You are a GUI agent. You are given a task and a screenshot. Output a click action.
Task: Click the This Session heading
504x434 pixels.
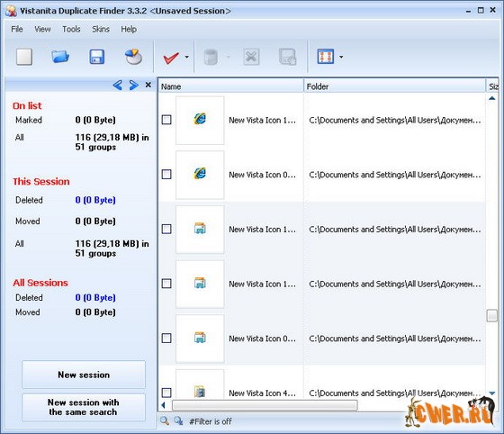pyautogui.click(x=41, y=182)
